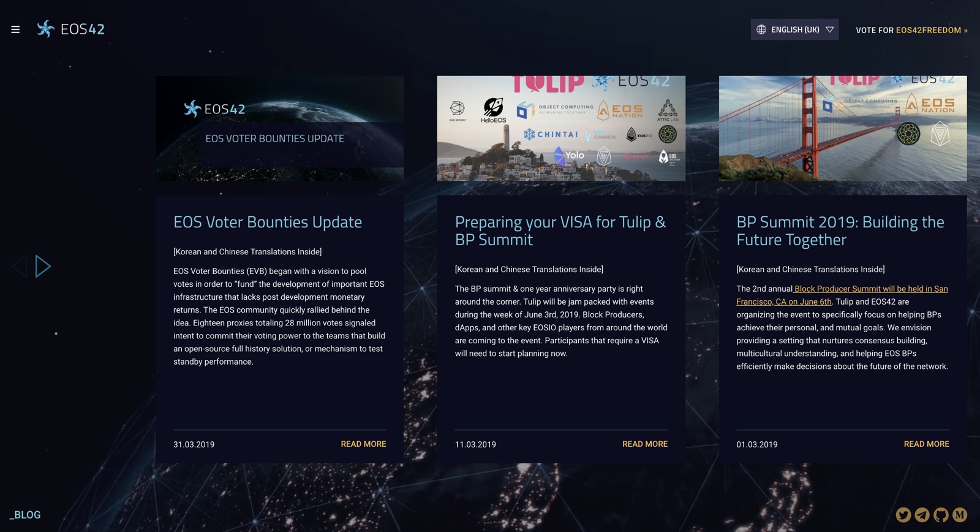Open the Medium social link
Image resolution: width=980 pixels, height=532 pixels.
960,515
